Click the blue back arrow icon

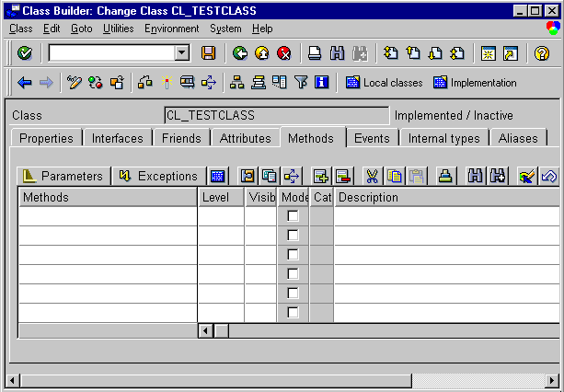click(x=25, y=83)
